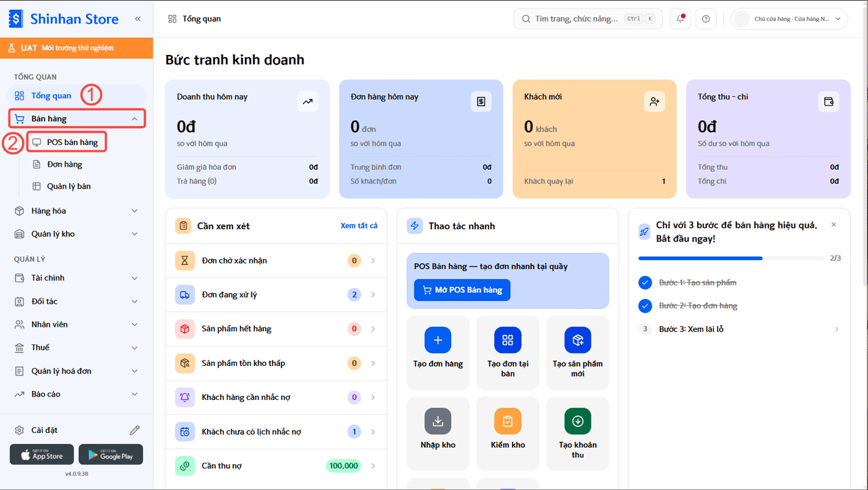Click the search field Tìm trang, chức năng
The height and width of the screenshot is (490, 868).
click(x=588, y=19)
